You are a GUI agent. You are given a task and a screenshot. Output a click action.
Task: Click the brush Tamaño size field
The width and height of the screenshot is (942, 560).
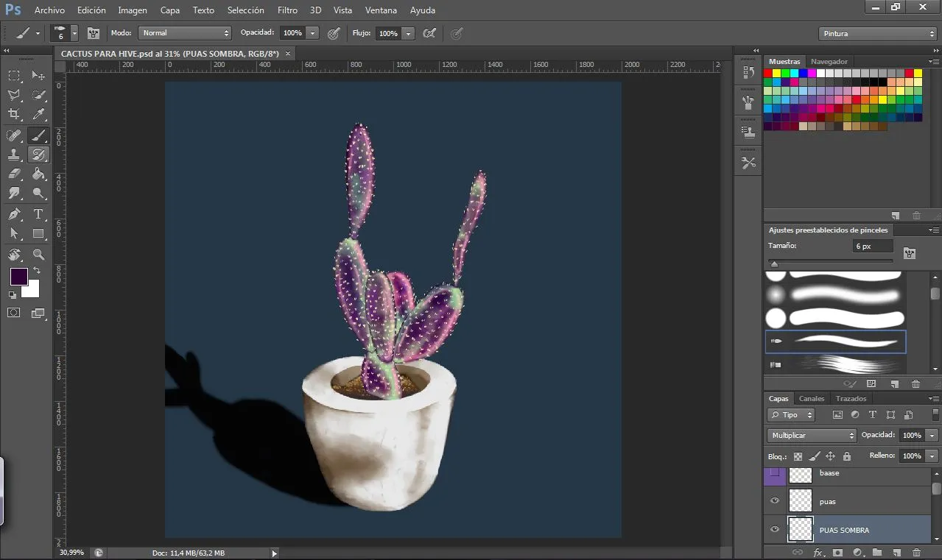[873, 247]
